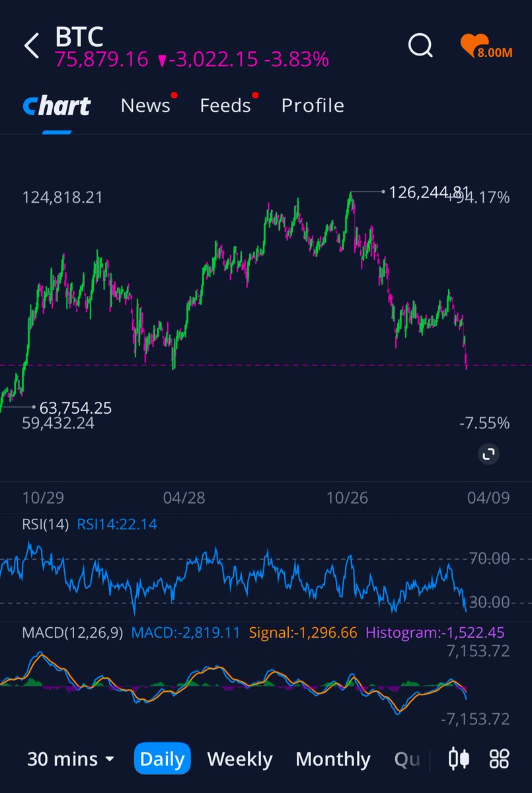Tap the 124,818.21 axis label
Viewport: 532px width, 793px height.
coord(63,197)
